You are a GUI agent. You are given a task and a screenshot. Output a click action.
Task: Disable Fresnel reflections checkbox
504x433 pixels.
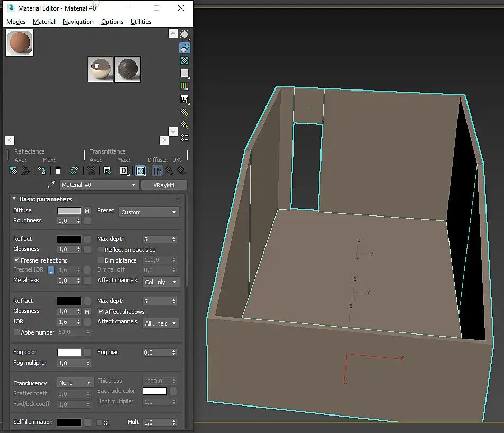coord(17,260)
